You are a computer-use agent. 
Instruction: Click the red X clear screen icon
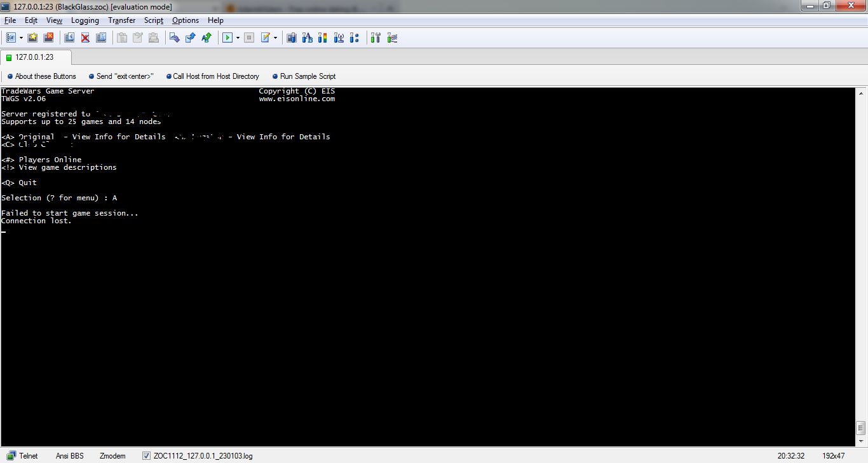(x=85, y=38)
